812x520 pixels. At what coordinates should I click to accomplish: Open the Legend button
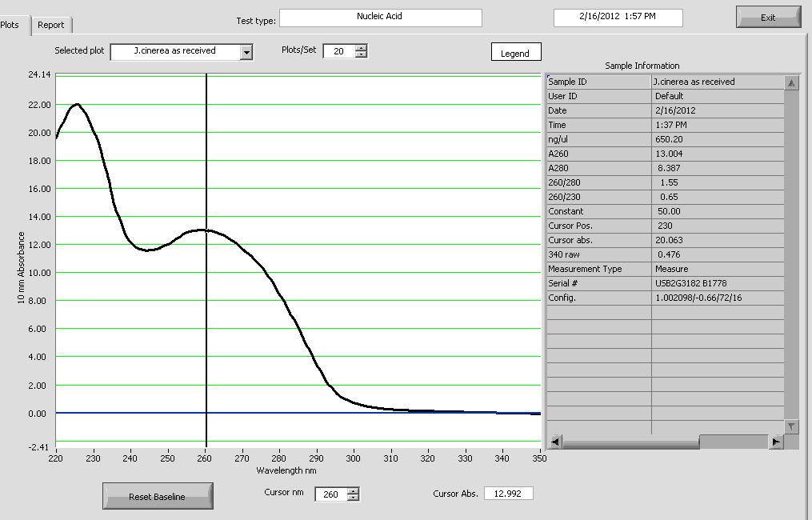(516, 52)
